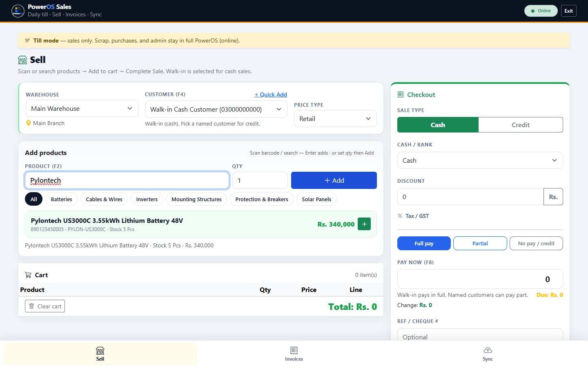This screenshot has height=368, width=588.
Task: Focus the Pay Now amount field
Action: click(480, 279)
